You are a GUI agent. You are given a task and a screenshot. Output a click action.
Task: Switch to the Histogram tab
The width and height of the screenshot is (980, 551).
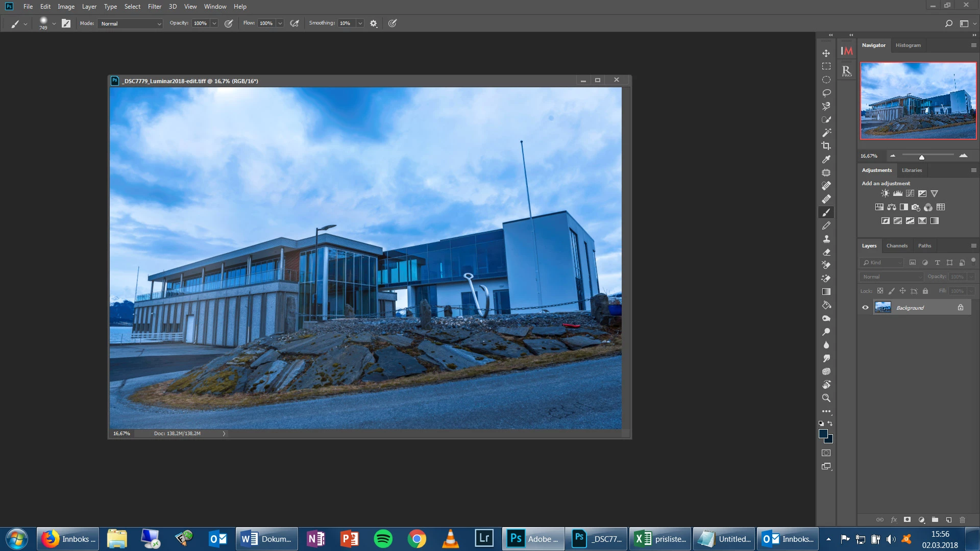pyautogui.click(x=908, y=45)
